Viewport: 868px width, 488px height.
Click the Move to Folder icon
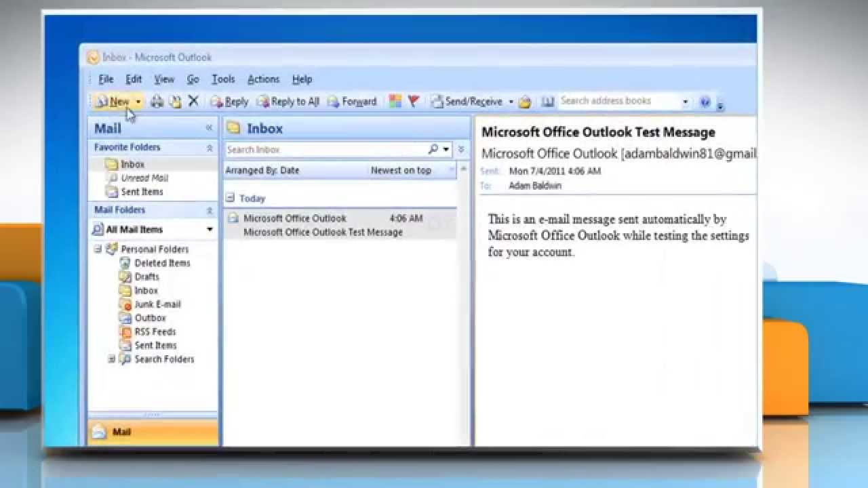click(x=175, y=102)
